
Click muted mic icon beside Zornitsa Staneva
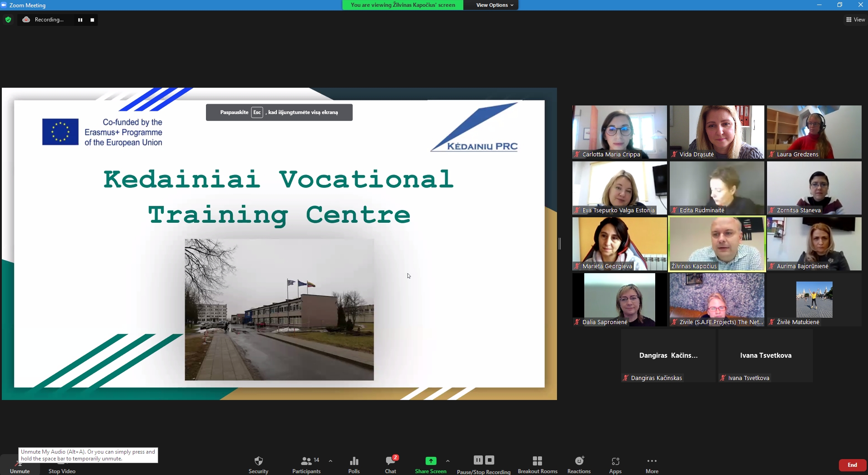coord(772,210)
